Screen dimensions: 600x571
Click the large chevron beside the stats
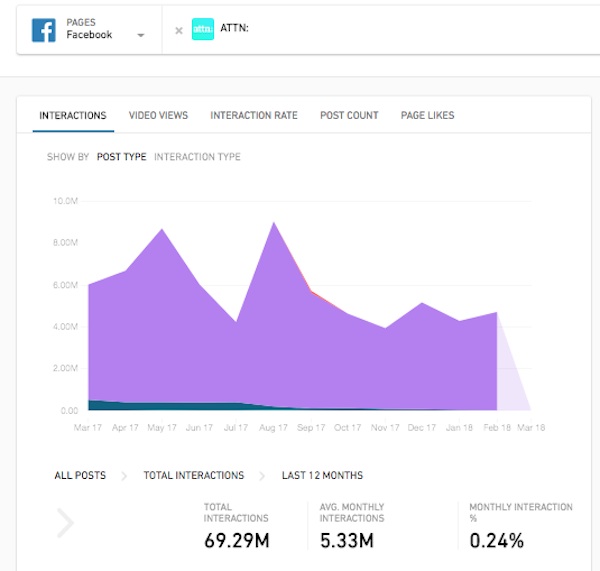point(65,522)
